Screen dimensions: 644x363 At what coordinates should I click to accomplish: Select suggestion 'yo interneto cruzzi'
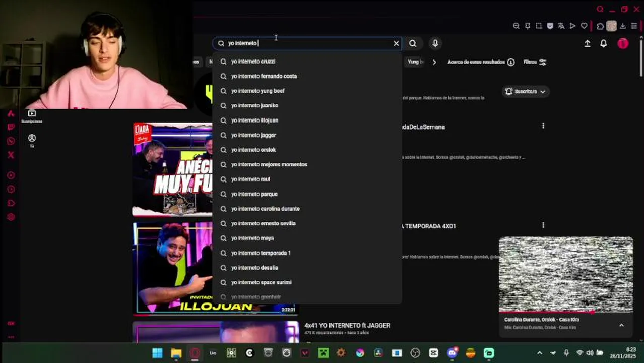click(307, 62)
